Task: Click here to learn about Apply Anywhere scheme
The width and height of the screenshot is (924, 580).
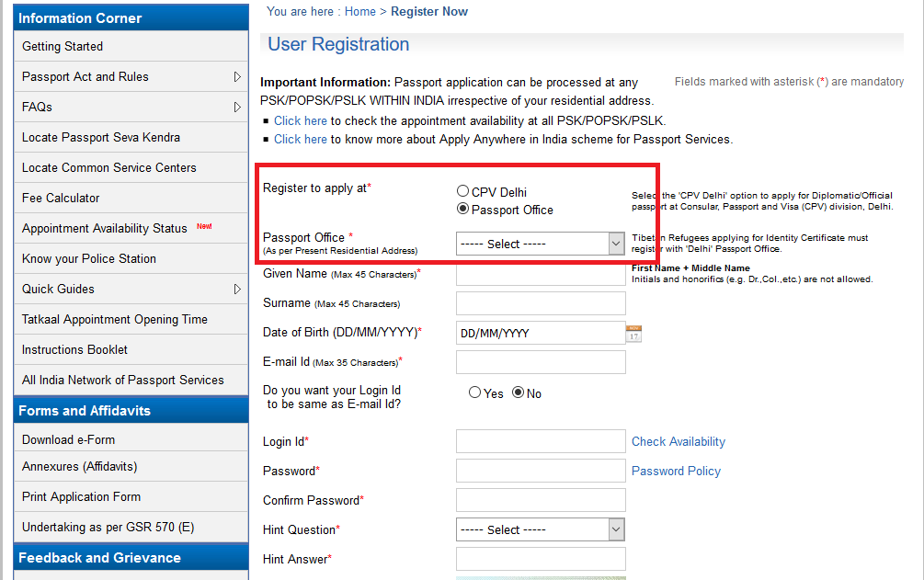Action: point(301,139)
